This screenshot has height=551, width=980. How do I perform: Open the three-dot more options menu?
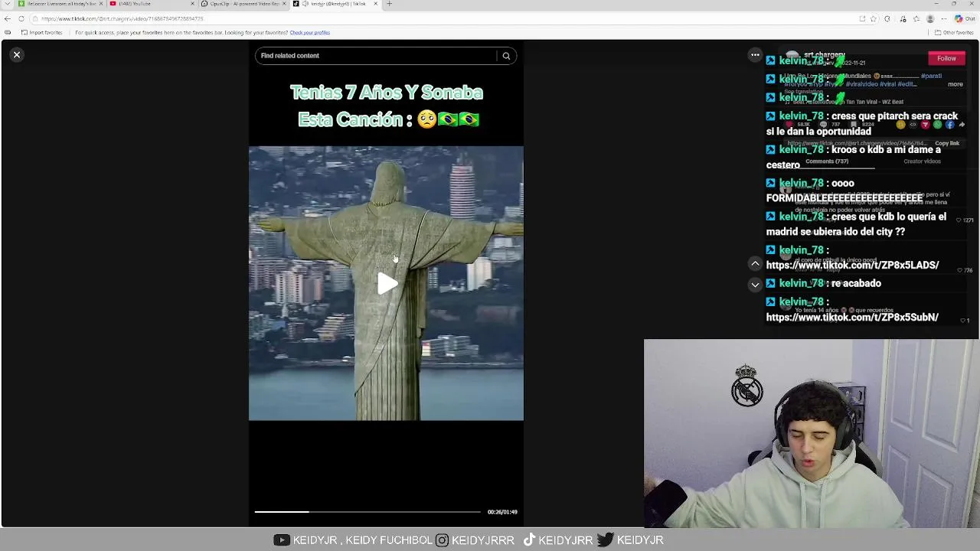click(755, 55)
